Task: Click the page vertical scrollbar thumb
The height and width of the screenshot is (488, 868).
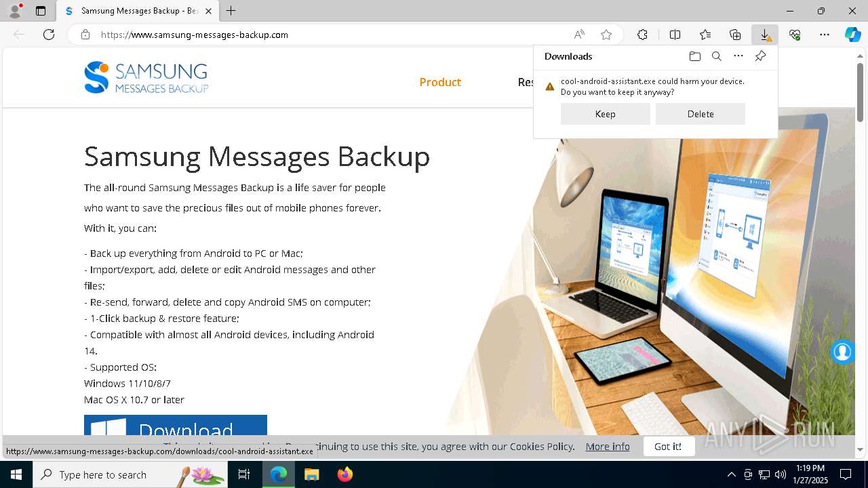Action: pyautogui.click(x=860, y=91)
